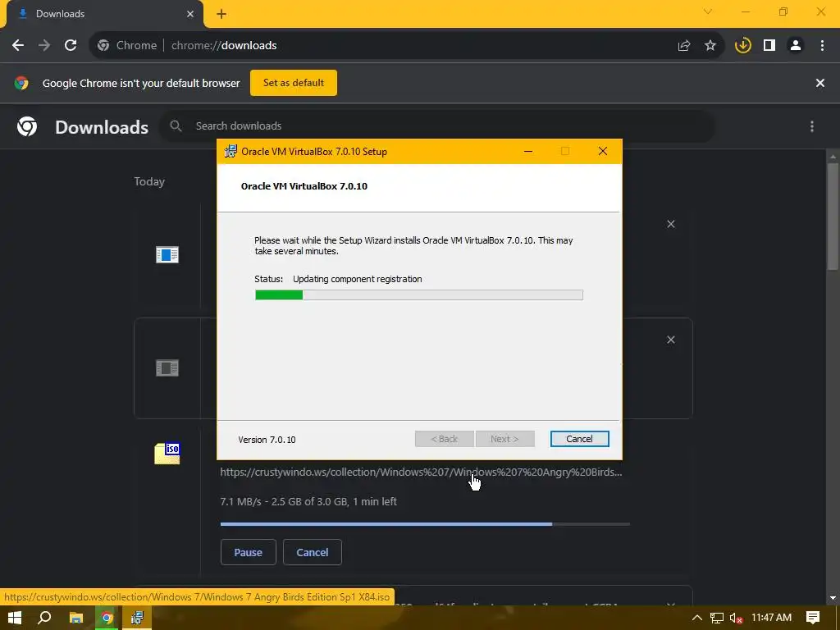The image size is (840, 630).
Task: Click the ISO file icon
Action: point(167,453)
